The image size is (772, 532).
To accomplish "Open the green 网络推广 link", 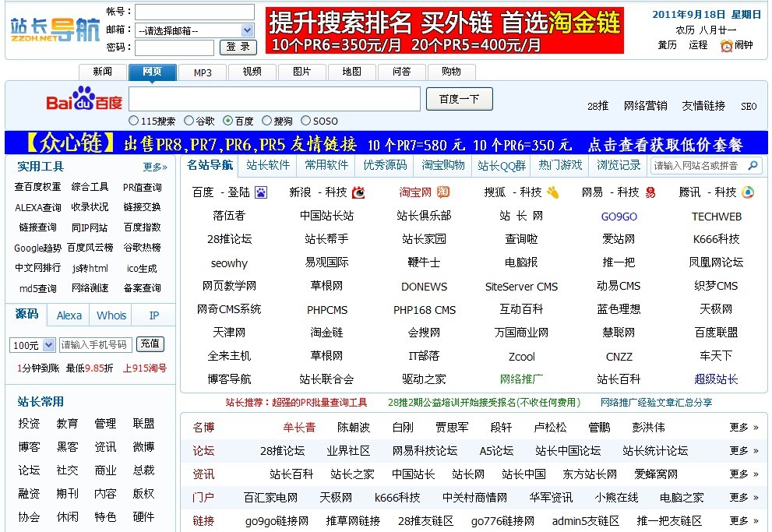I will click(521, 379).
